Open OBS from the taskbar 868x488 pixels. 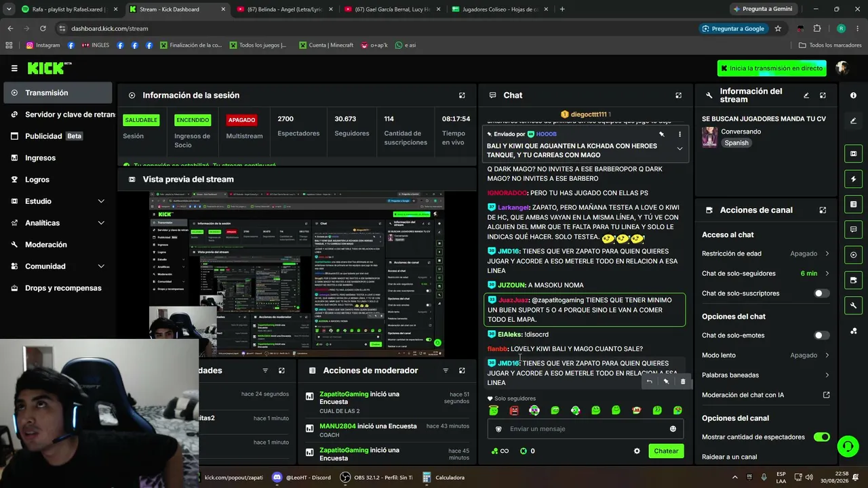[x=376, y=477]
